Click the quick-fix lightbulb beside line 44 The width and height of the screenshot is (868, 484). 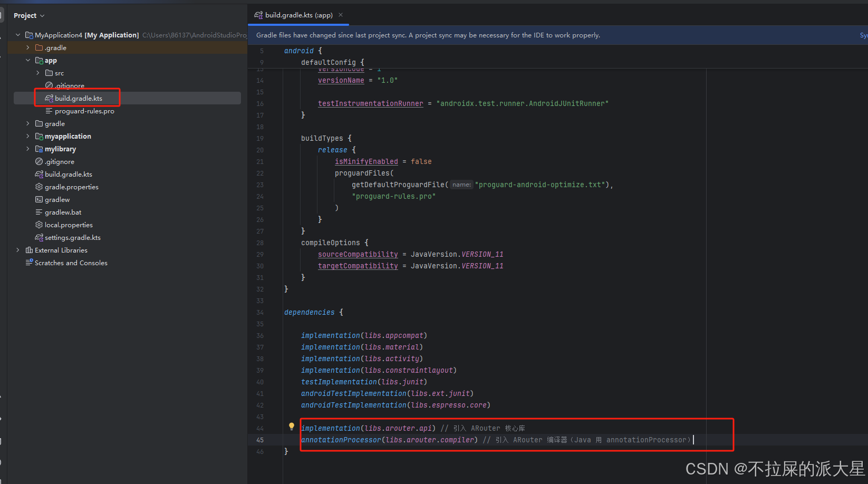point(292,425)
